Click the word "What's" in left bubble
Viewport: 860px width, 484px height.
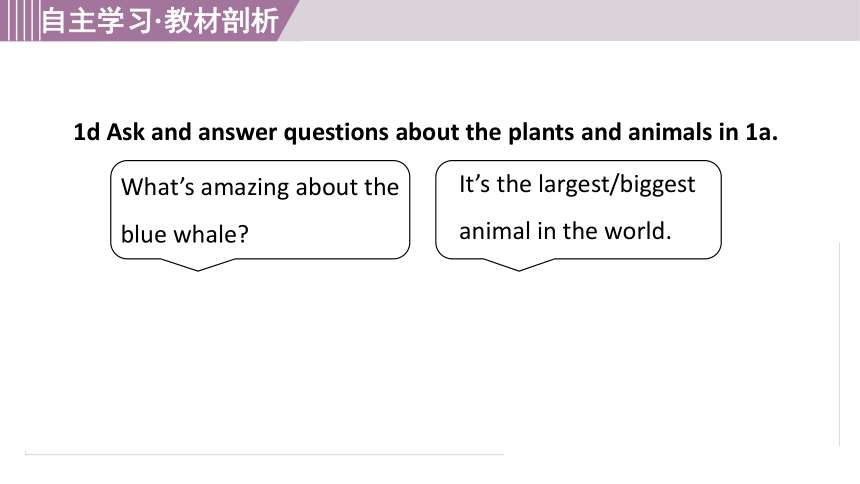pos(158,188)
